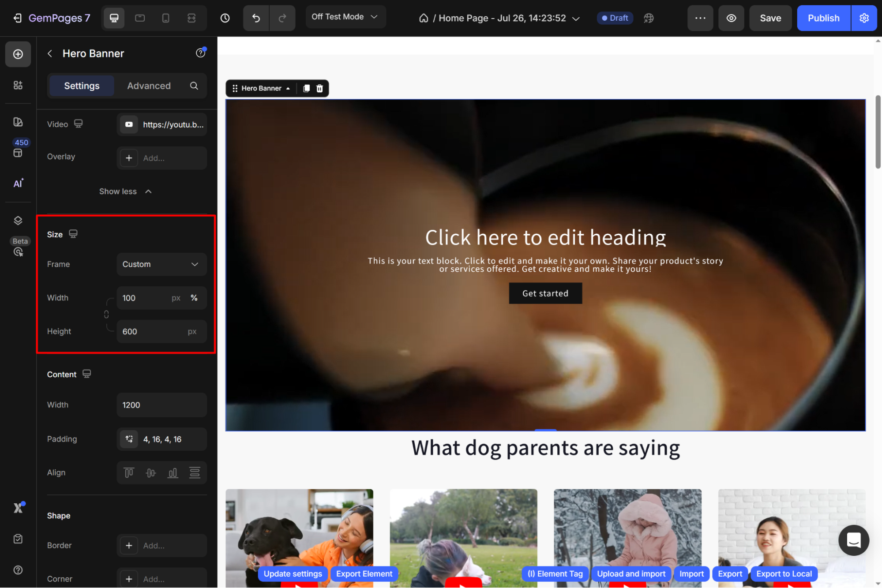Collapse options with Show less
Viewport: 882px width, 588px height.
[x=125, y=191]
